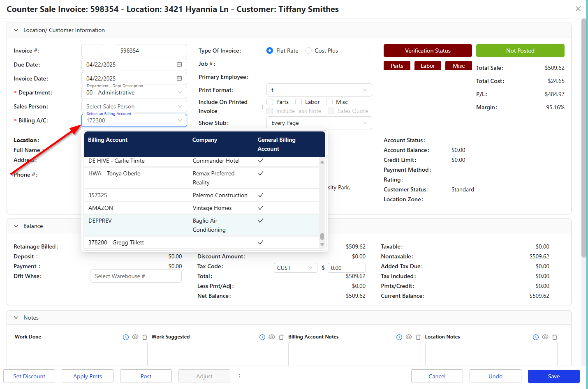Click the Company column header
The width and height of the screenshot is (588, 389).
[x=205, y=140]
